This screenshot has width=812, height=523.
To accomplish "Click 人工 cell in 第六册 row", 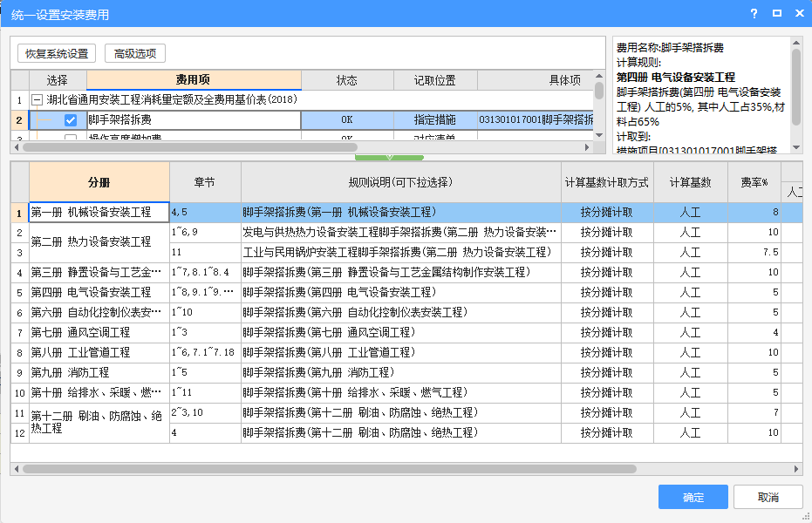I will coord(690,312).
